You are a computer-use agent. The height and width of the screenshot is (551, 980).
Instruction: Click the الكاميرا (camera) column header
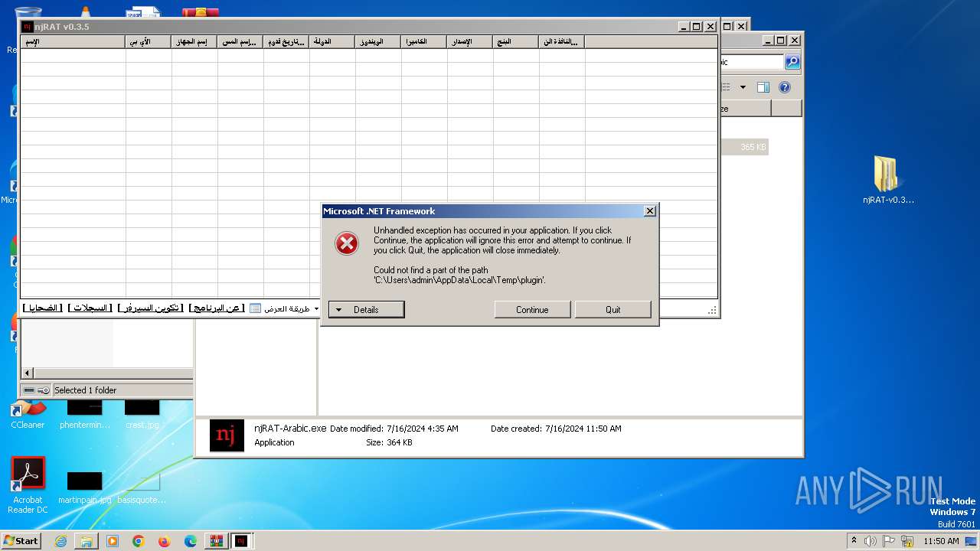pyautogui.click(x=424, y=42)
